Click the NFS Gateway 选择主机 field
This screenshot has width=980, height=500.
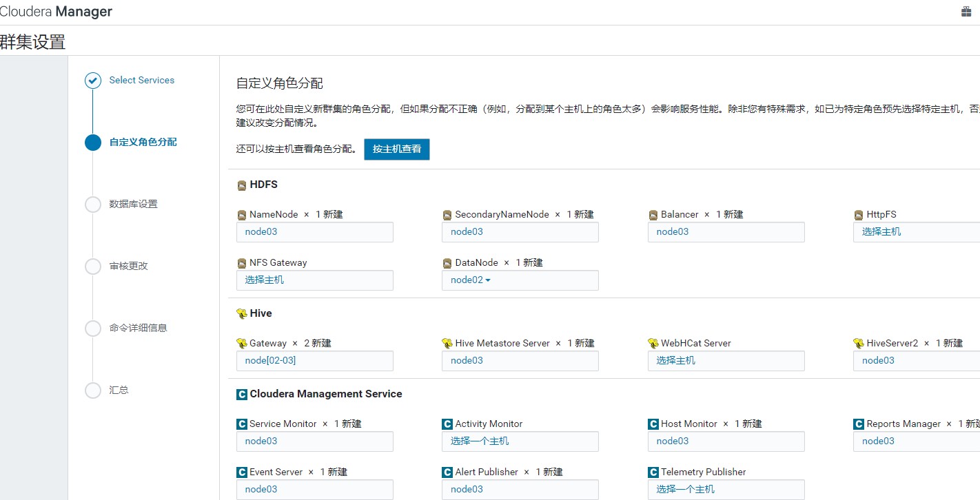[x=315, y=280]
